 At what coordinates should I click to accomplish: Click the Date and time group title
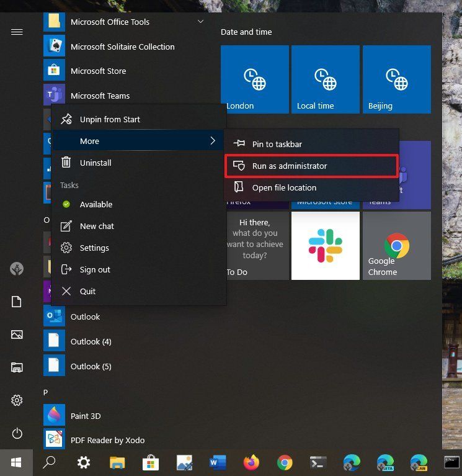click(x=246, y=32)
